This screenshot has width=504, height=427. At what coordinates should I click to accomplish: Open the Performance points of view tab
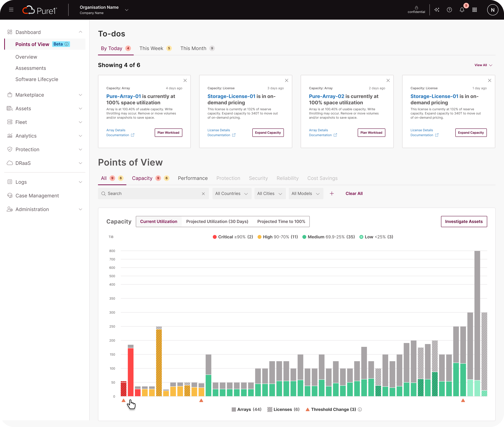[193, 178]
